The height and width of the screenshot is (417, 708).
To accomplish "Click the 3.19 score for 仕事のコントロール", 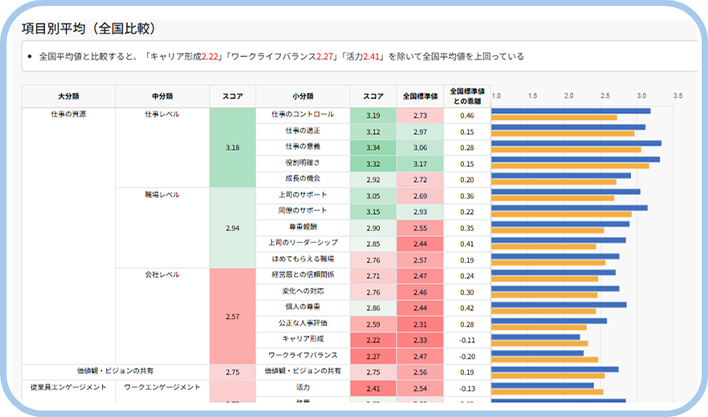I will click(x=373, y=116).
